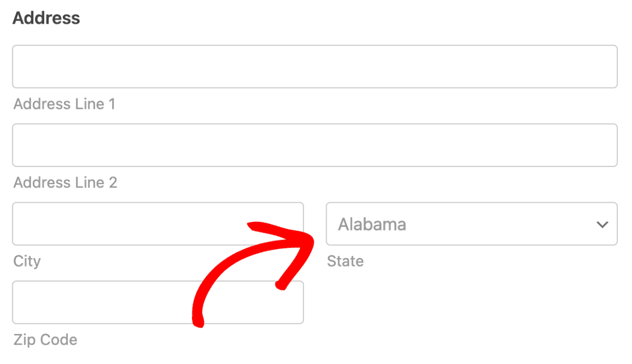Image resolution: width=632 pixels, height=364 pixels.
Task: Open the State dropdown showing Alabama
Action: (472, 224)
